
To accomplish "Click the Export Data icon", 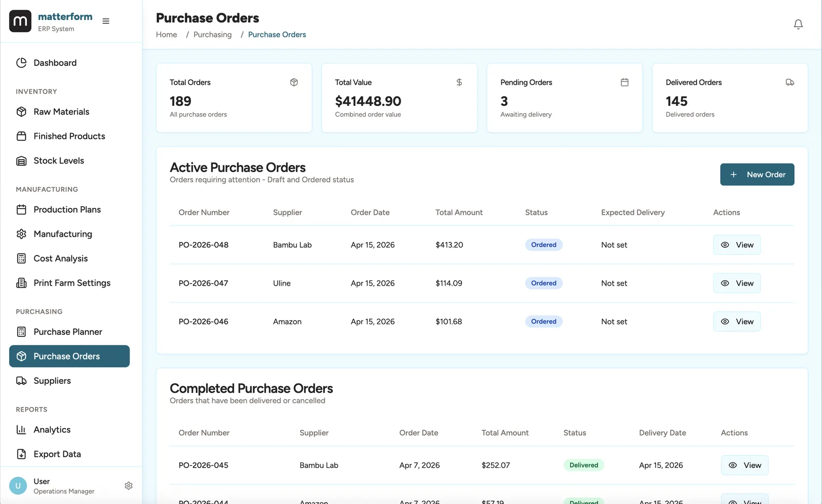I will pyautogui.click(x=21, y=454).
